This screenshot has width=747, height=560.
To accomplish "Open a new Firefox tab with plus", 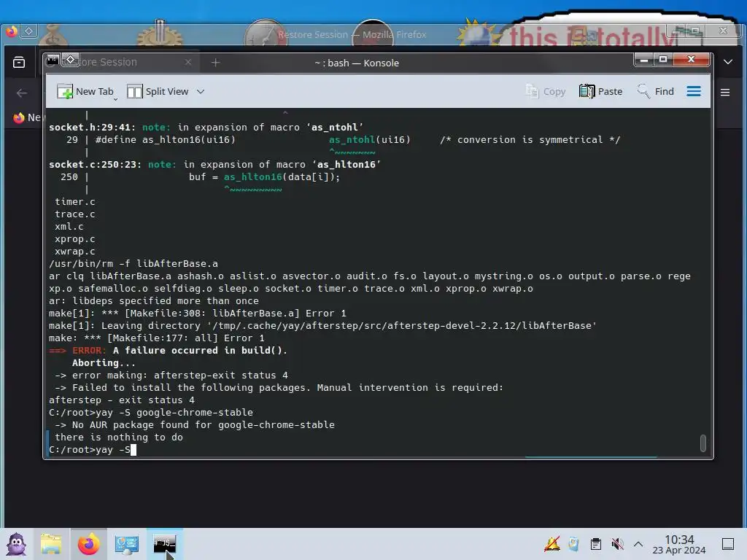I will 215,63.
